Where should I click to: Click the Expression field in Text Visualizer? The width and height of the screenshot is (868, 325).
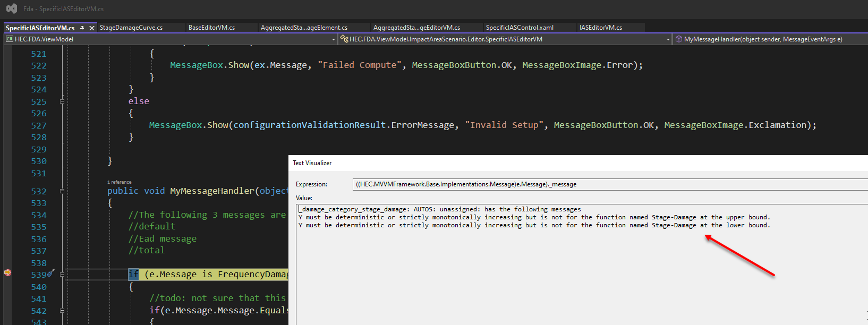[610, 184]
